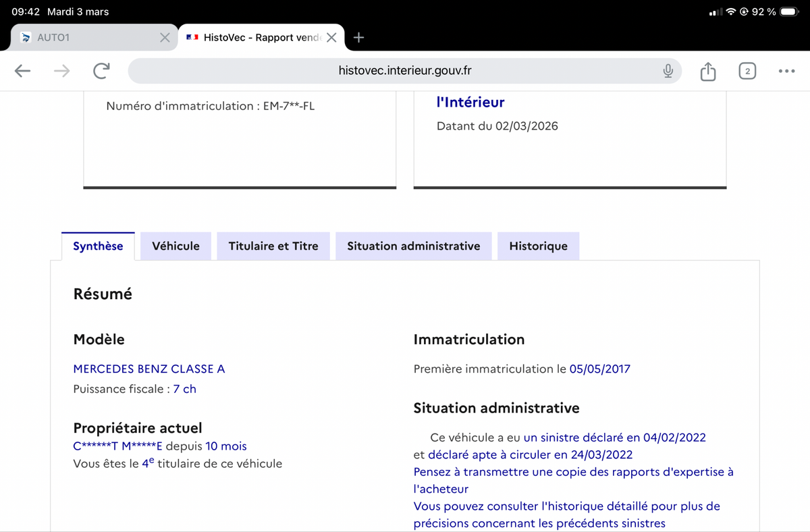810x532 pixels.
Task: Tap the battery indicator in status bar
Action: 788,12
